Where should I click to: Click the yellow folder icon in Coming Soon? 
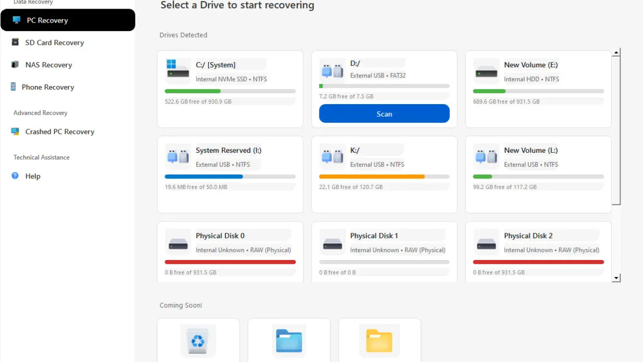pos(379,341)
